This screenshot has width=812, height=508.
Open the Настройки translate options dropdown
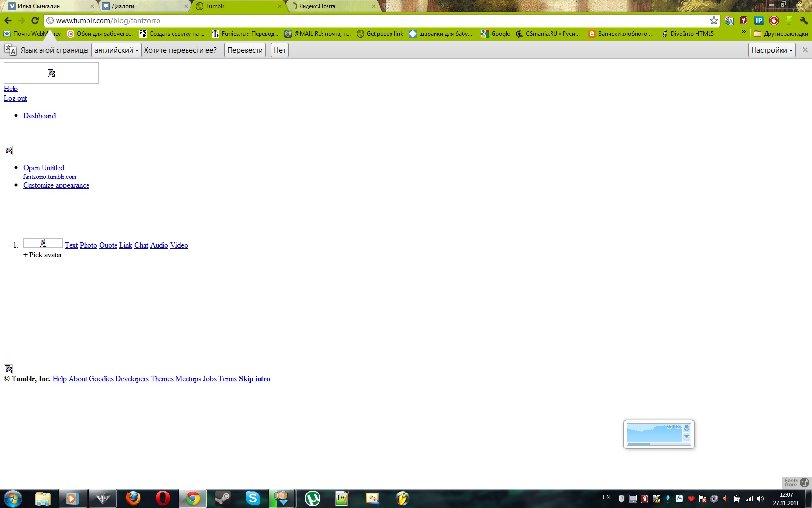772,50
